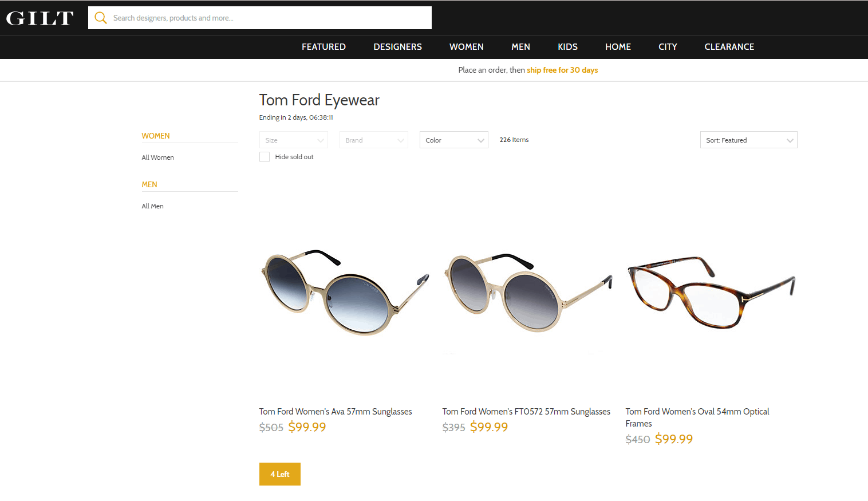The image size is (868, 501).
Task: Expand the Brand filter dropdown
Action: tap(374, 140)
